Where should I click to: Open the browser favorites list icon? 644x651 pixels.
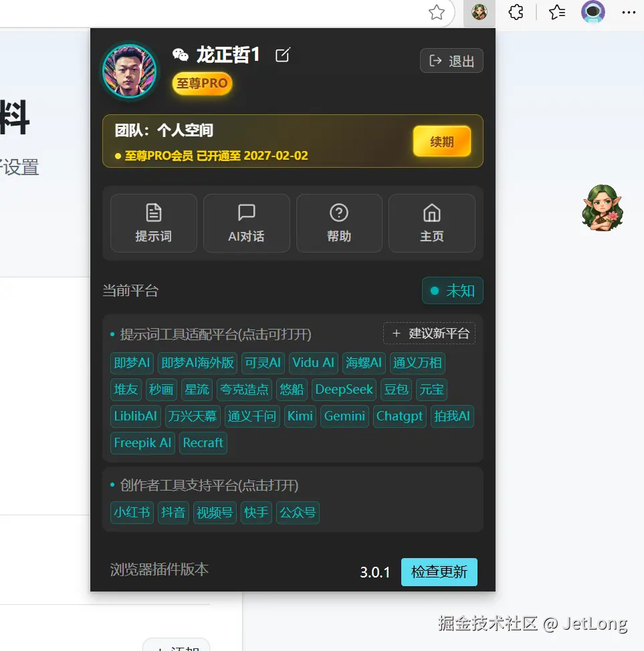(557, 13)
